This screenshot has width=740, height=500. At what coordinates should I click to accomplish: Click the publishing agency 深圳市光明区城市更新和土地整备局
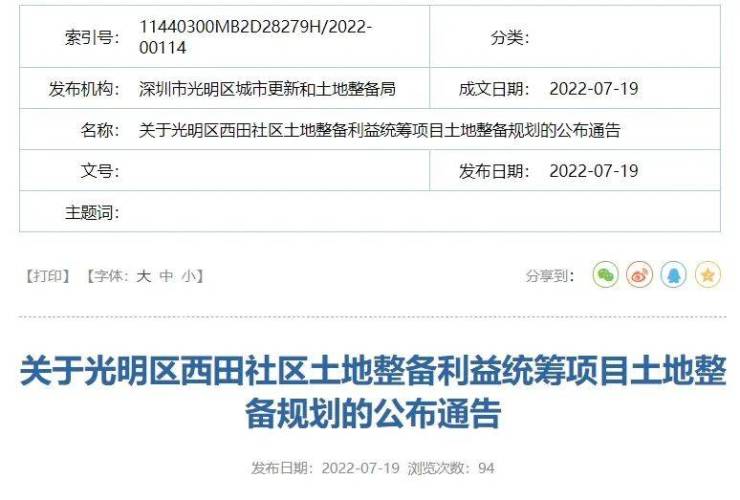pos(267,89)
